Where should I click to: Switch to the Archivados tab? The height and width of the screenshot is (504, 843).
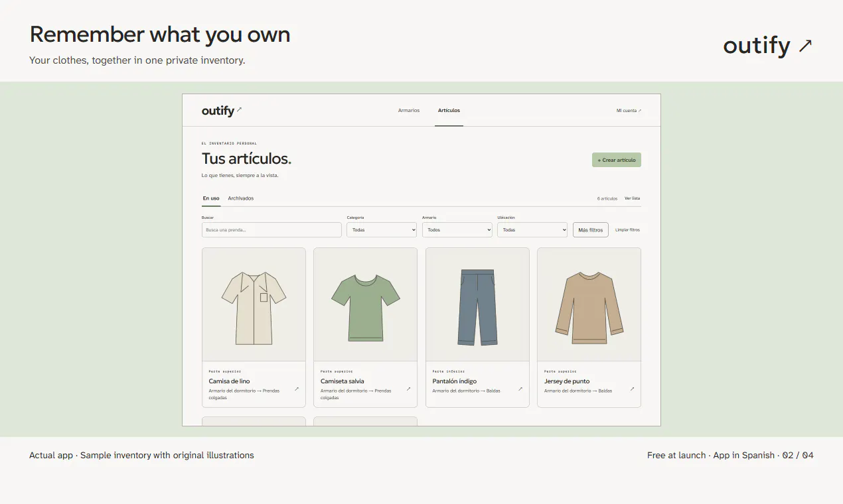tap(240, 198)
